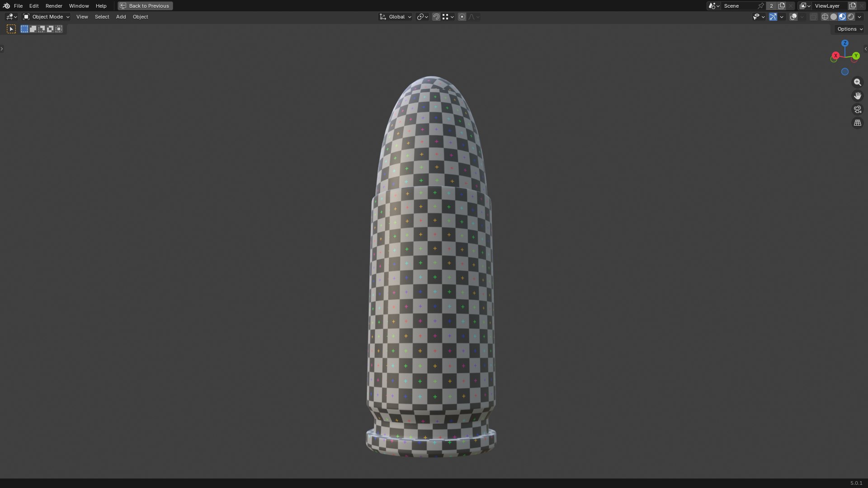Viewport: 868px width, 488px height.
Task: Choose Intersect existing selection mode
Action: (59, 29)
